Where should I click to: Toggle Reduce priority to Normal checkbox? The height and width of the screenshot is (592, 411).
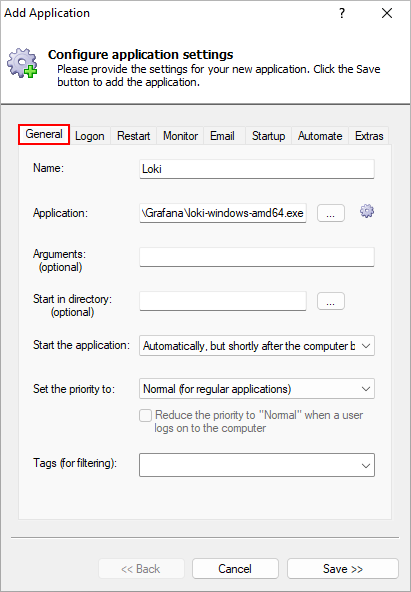(145, 416)
